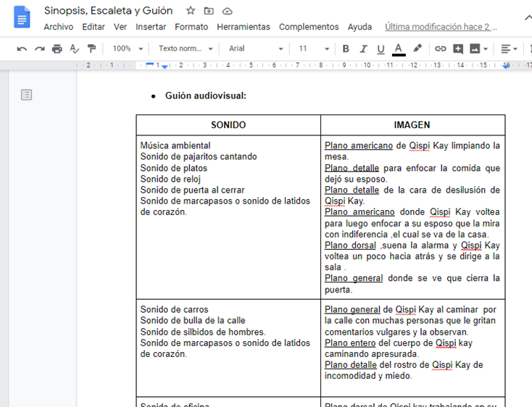Open the highlight color pen

tap(417, 49)
